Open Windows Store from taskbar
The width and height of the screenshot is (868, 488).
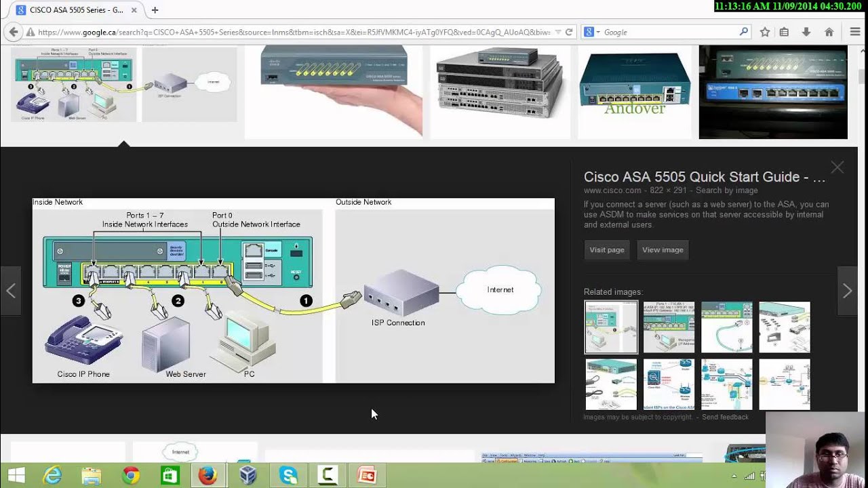pyautogui.click(x=170, y=476)
